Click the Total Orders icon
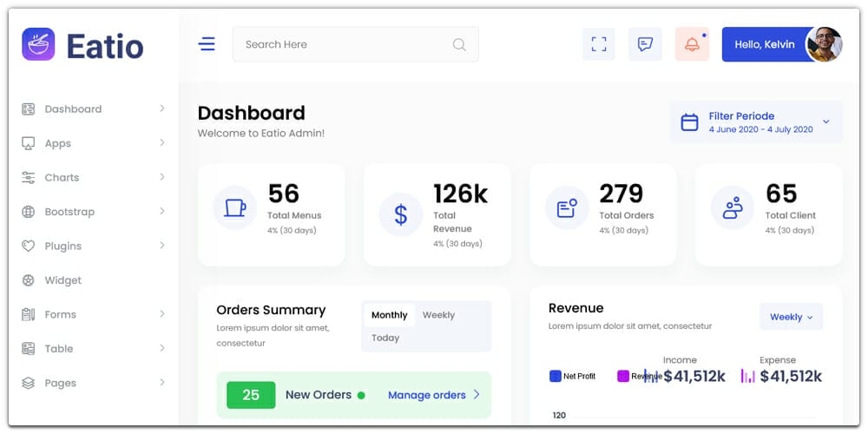The height and width of the screenshot is (434, 868). click(567, 208)
